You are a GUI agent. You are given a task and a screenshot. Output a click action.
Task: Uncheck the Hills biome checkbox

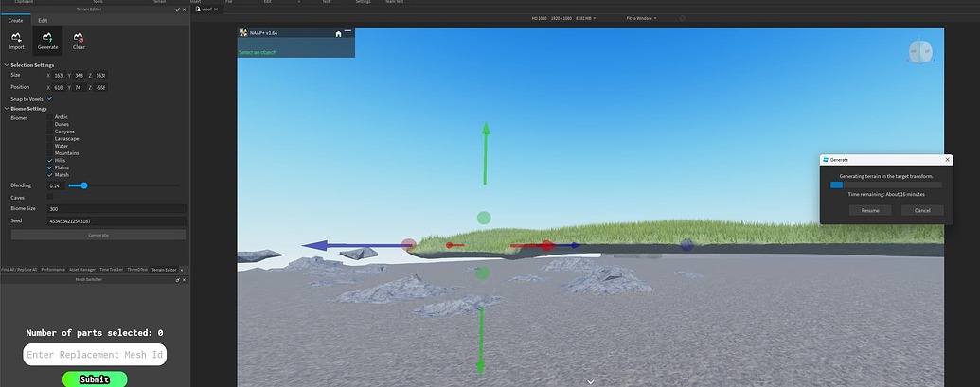(x=50, y=161)
